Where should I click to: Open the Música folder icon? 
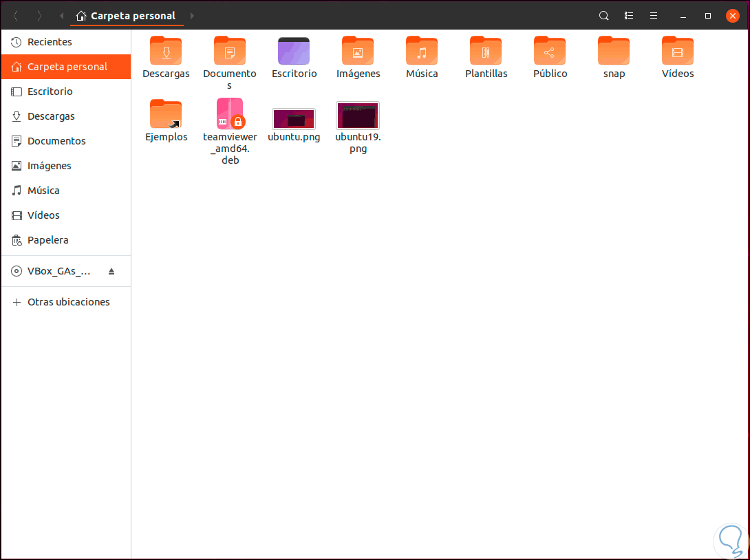click(x=422, y=51)
